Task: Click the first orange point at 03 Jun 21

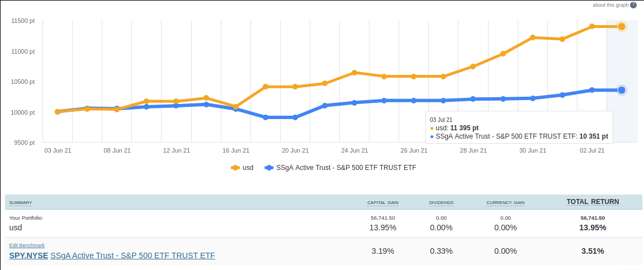Action: point(58,112)
